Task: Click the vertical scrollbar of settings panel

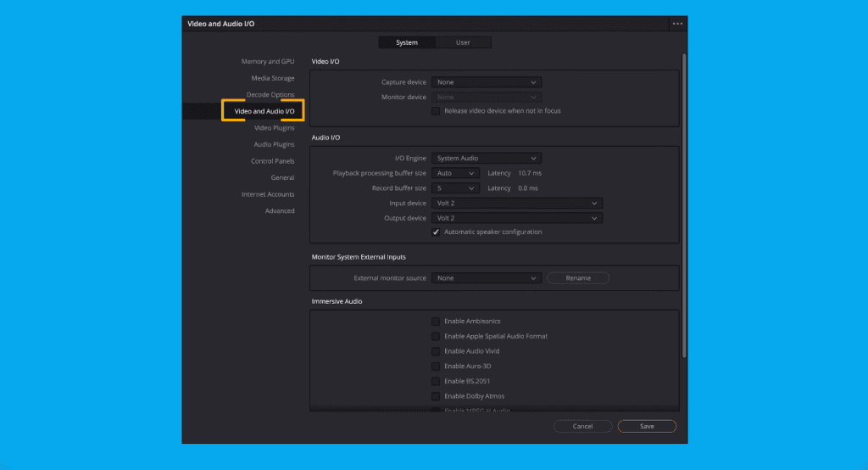Action: [x=683, y=212]
